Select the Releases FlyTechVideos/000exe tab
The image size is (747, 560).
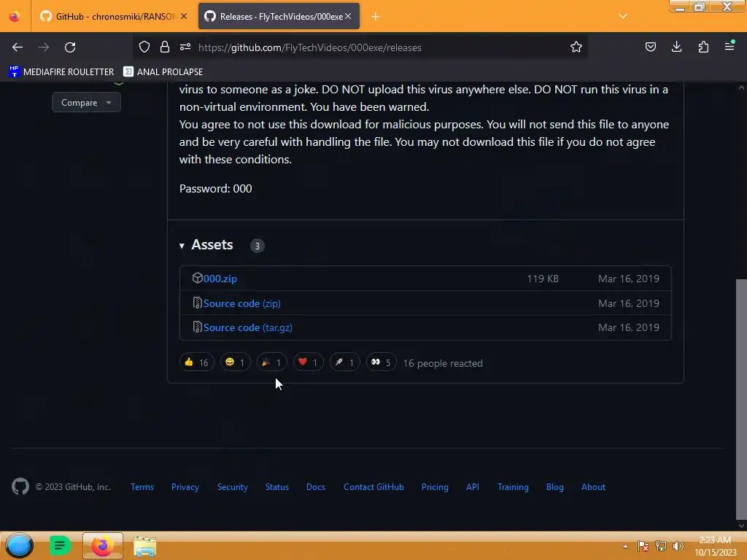point(279,16)
